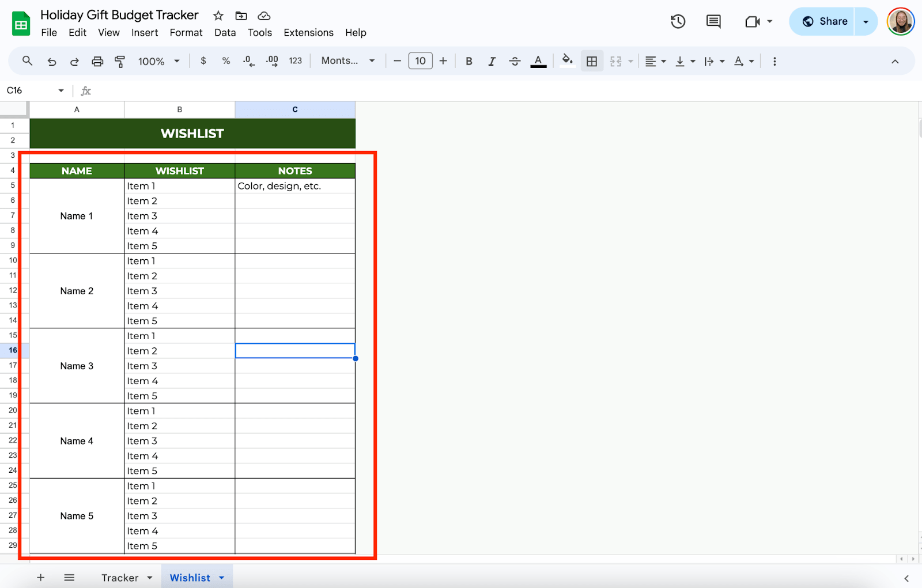
Task: Switch to the Tracker sheet tab
Action: pyautogui.click(x=120, y=578)
